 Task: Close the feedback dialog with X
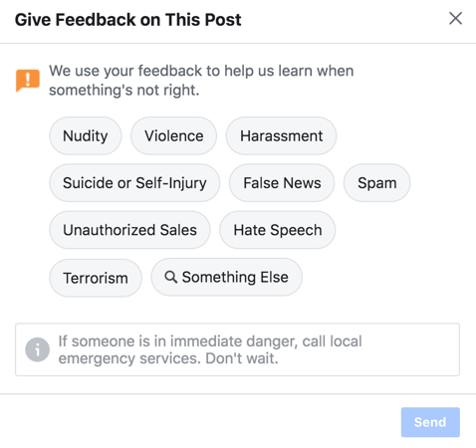coord(455,19)
